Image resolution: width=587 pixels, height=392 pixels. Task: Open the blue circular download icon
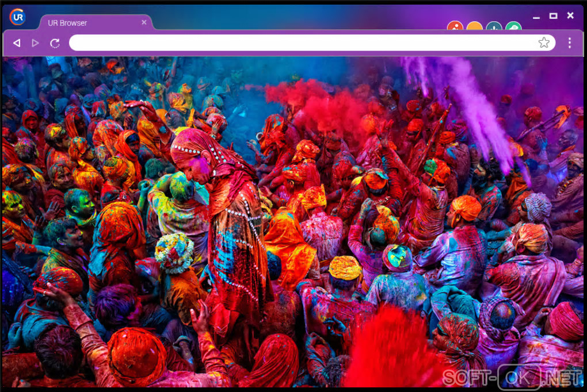coord(494,25)
